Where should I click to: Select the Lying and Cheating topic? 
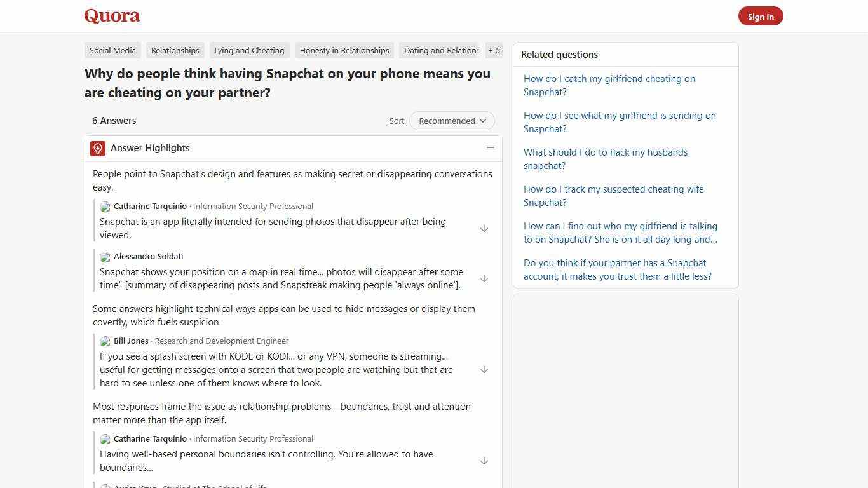click(249, 50)
